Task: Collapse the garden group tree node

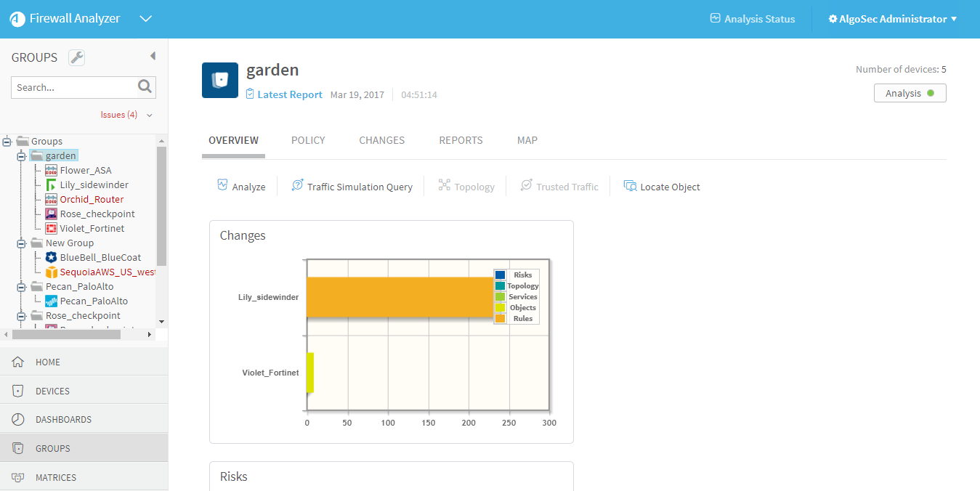Action: click(x=21, y=156)
